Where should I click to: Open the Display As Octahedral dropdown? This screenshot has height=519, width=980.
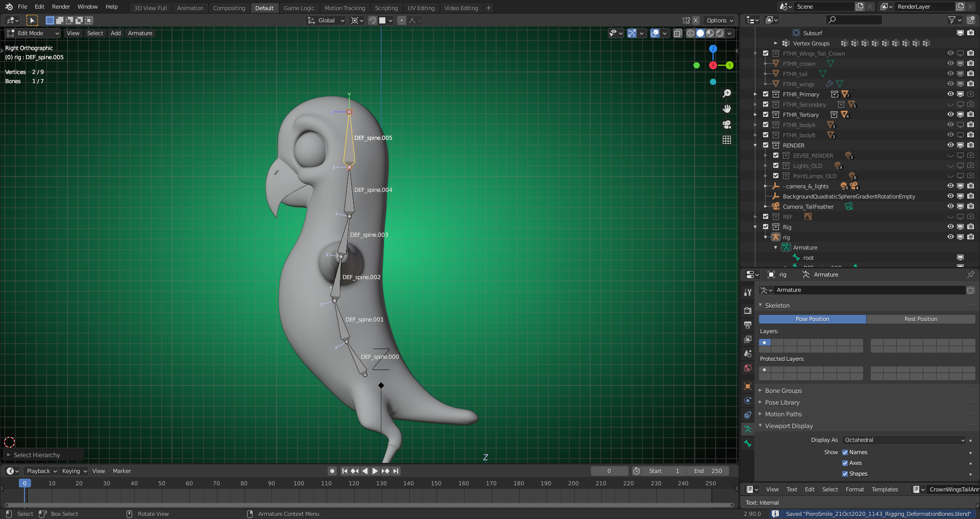903,440
